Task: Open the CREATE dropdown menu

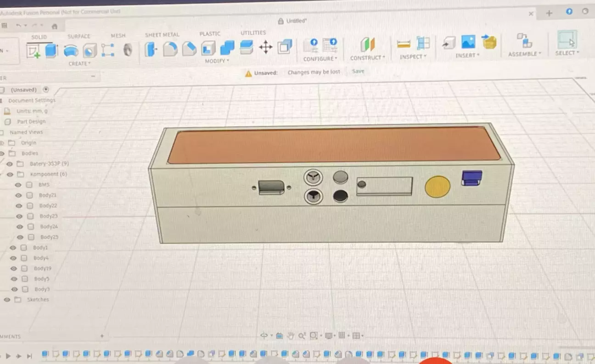Action: (79, 64)
